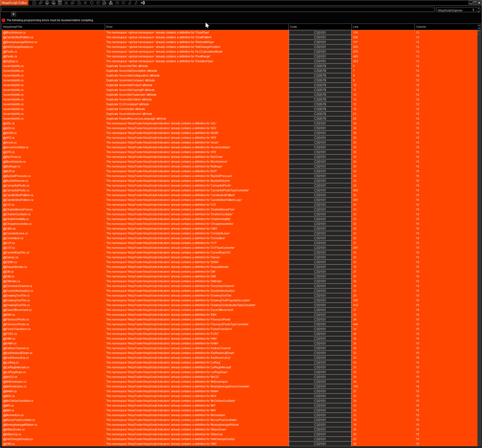Viewport: 482px width, 448px height.
Task: Click CS0101 code in the @OBV.cs row
Action: pyautogui.click(x=320, y=444)
